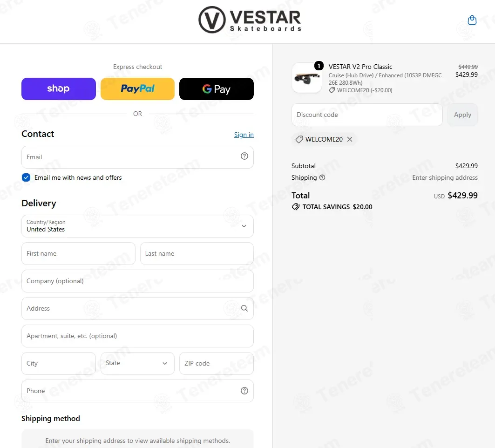Pay with Shop Pay express button
The height and width of the screenshot is (448, 495).
(x=58, y=89)
